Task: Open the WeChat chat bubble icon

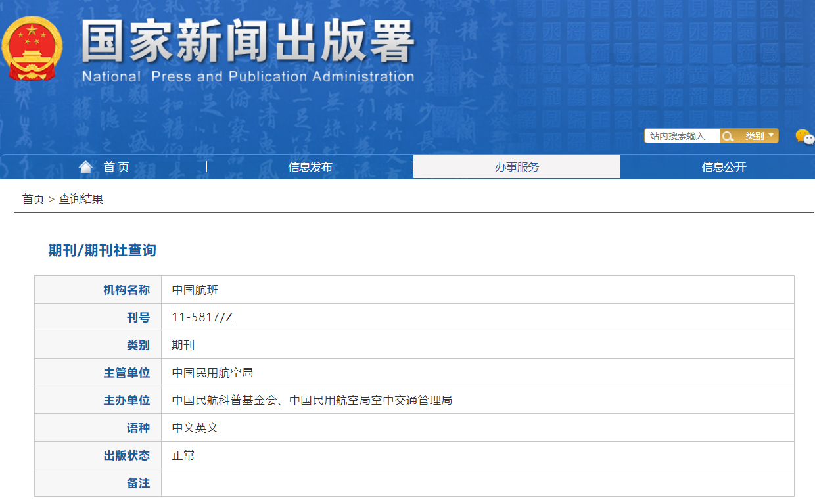Action: [x=804, y=137]
